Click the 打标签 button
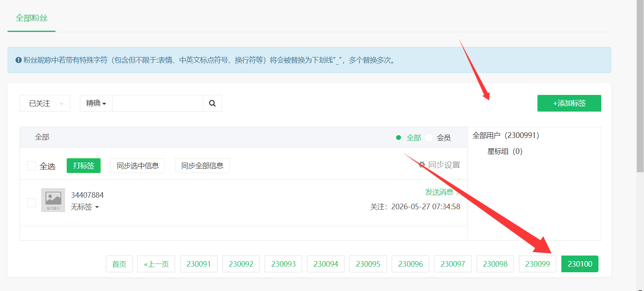Screen dimensions: 644x291 pos(83,165)
